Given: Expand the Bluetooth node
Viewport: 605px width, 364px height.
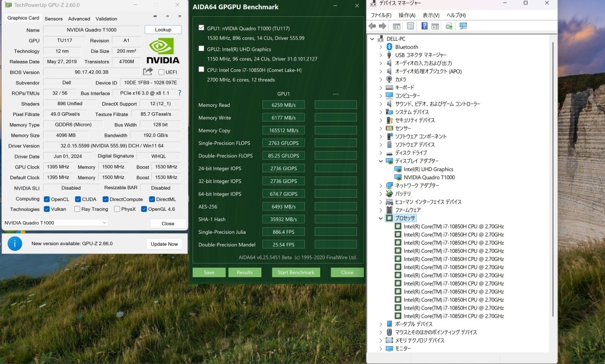Looking at the screenshot, I should [380, 47].
